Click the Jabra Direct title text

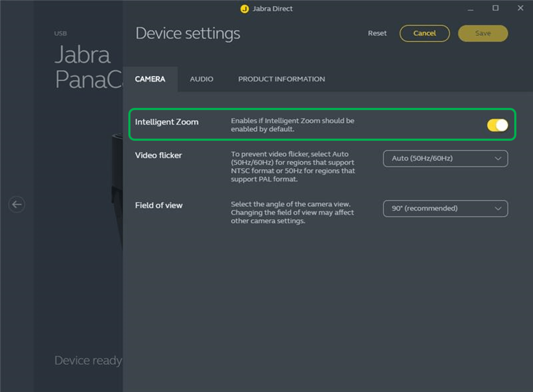pyautogui.click(x=273, y=9)
